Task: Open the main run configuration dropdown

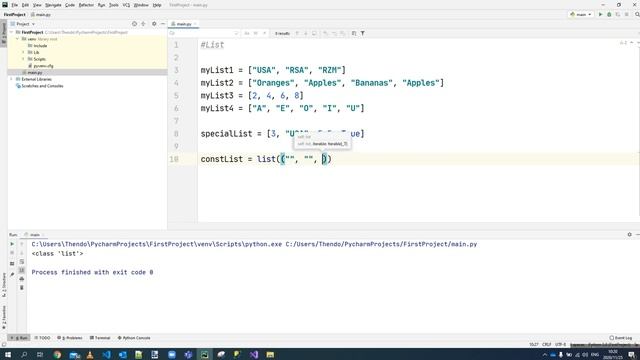Action: tap(581, 14)
